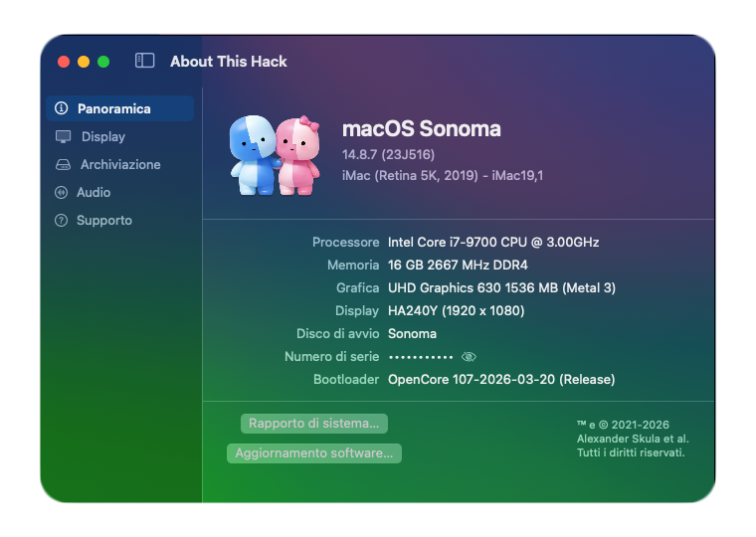Toggle the sidebar icon in title bar
The width and height of the screenshot is (756, 537).
click(145, 61)
